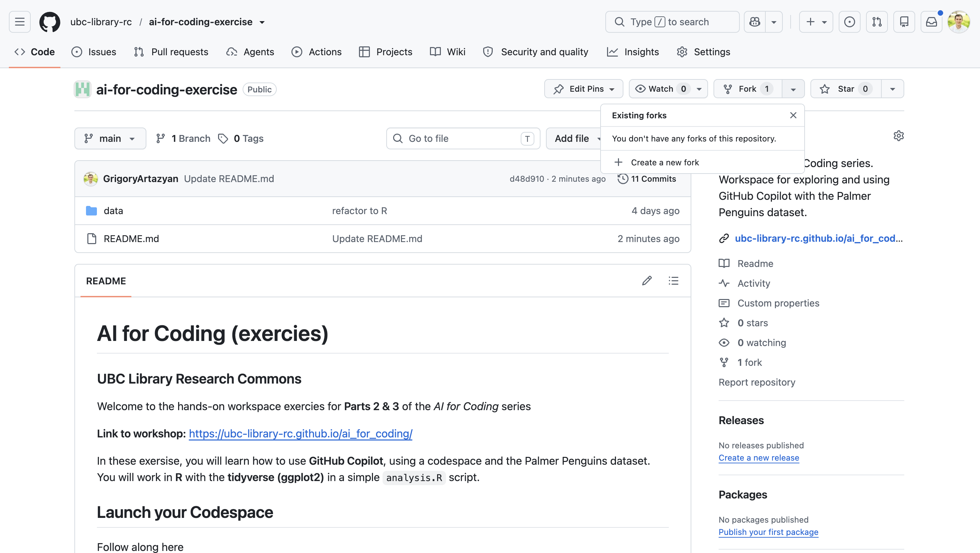This screenshot has height=553, width=980.
Task: Edit repository details gear icon
Action: point(898,136)
